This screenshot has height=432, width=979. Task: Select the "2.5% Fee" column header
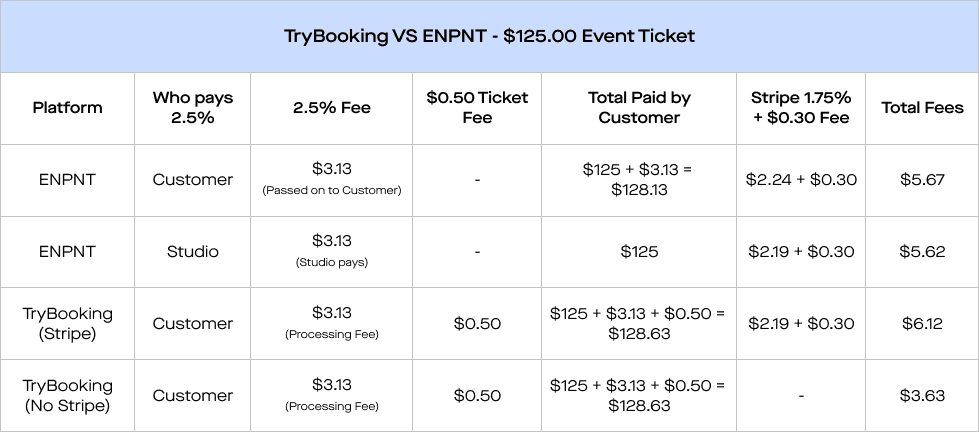tap(331, 108)
